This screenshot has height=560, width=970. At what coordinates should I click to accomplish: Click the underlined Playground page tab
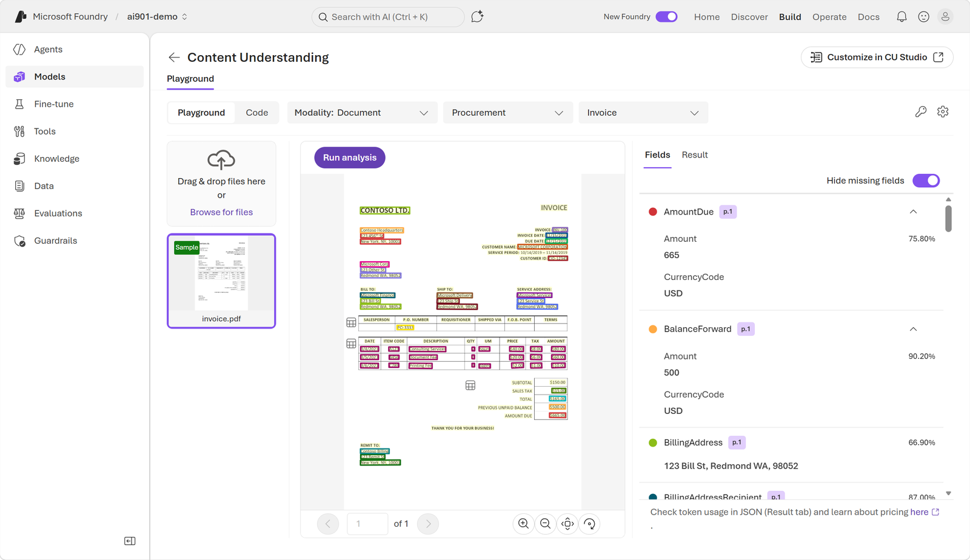tap(190, 79)
